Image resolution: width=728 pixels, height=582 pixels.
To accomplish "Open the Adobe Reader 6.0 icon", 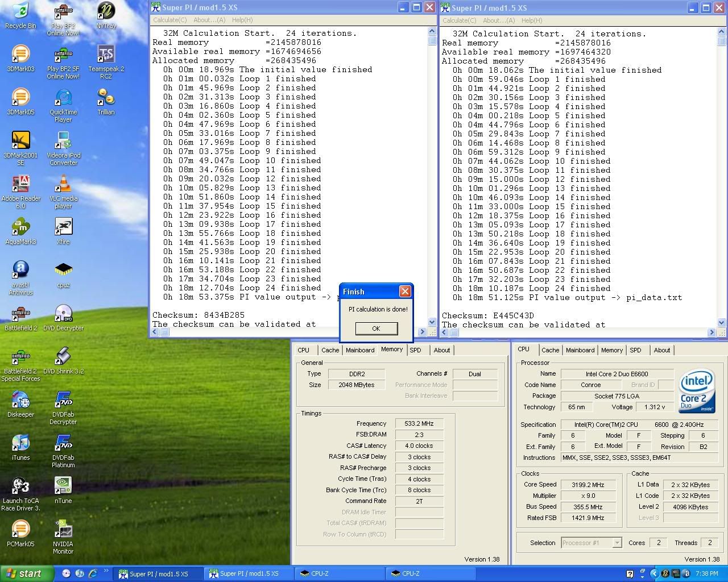I will [x=20, y=192].
